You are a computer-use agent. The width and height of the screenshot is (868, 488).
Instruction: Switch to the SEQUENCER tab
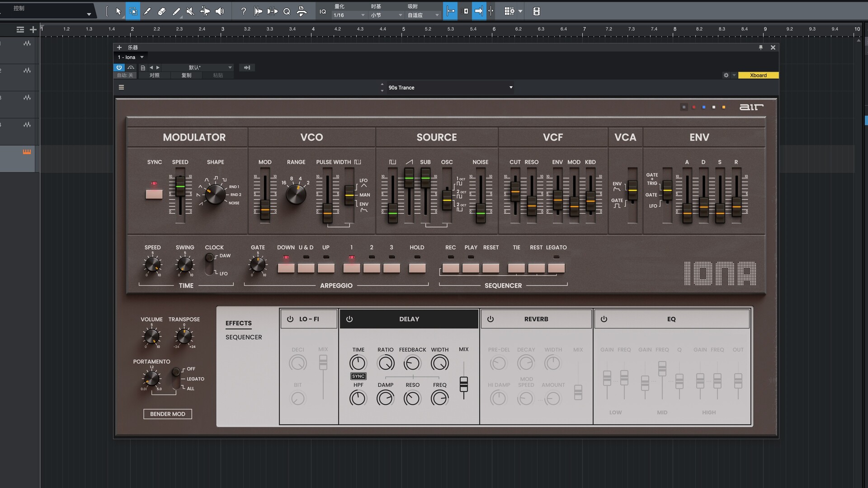(244, 337)
